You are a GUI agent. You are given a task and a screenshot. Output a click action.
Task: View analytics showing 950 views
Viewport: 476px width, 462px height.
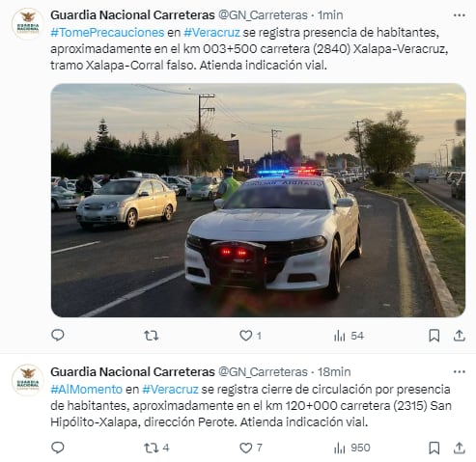click(x=351, y=448)
